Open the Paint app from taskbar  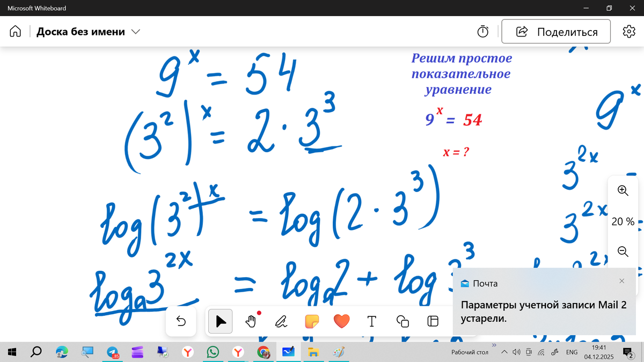coord(339,352)
